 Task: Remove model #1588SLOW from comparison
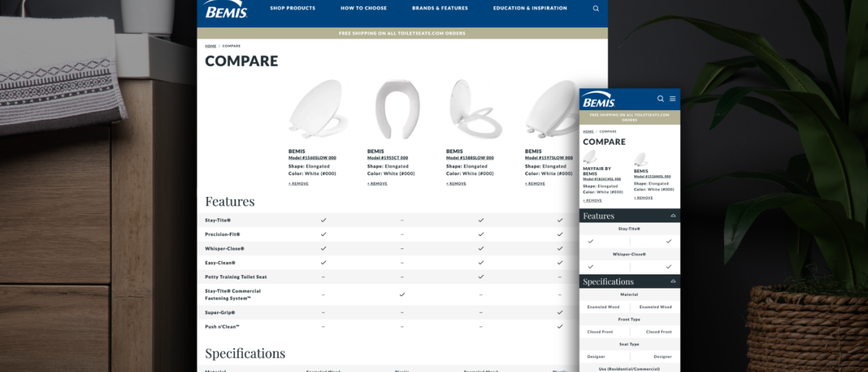coord(456,184)
